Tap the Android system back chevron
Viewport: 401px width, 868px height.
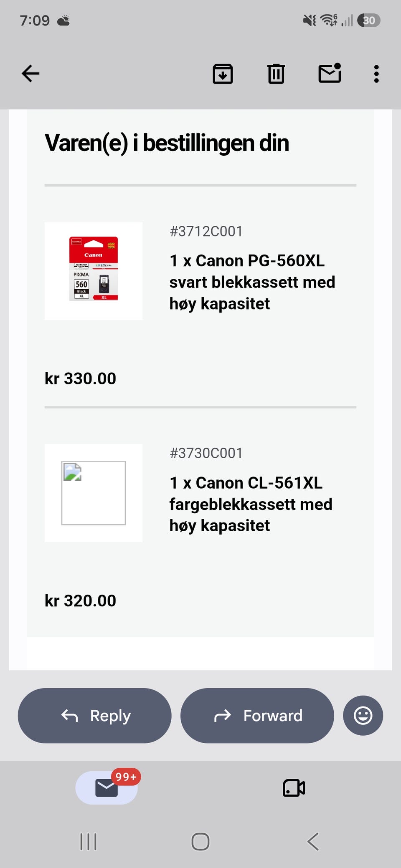[313, 842]
